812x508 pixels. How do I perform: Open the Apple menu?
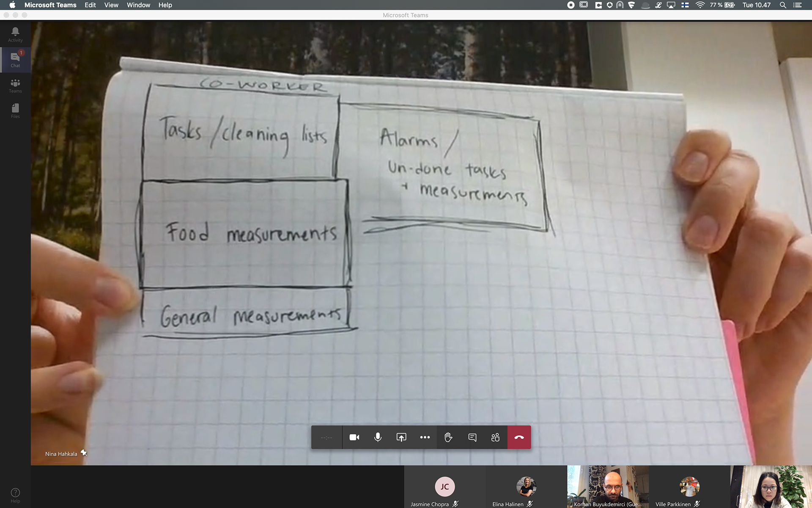point(12,5)
